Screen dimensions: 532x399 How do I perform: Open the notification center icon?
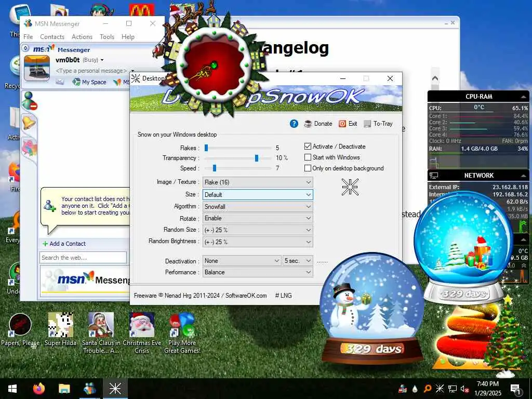[x=516, y=389]
